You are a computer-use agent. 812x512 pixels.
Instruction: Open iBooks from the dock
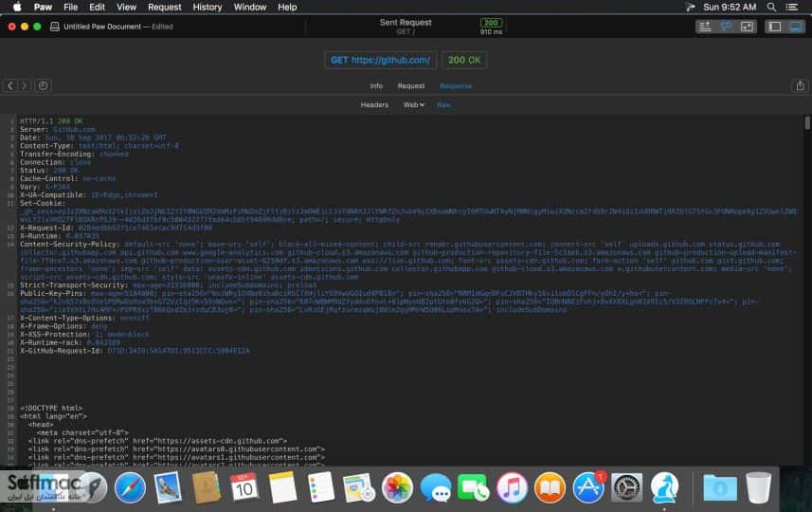[x=550, y=487]
